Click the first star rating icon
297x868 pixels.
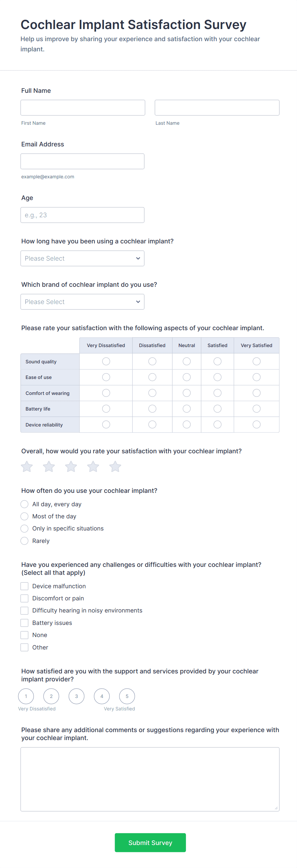[x=27, y=467]
